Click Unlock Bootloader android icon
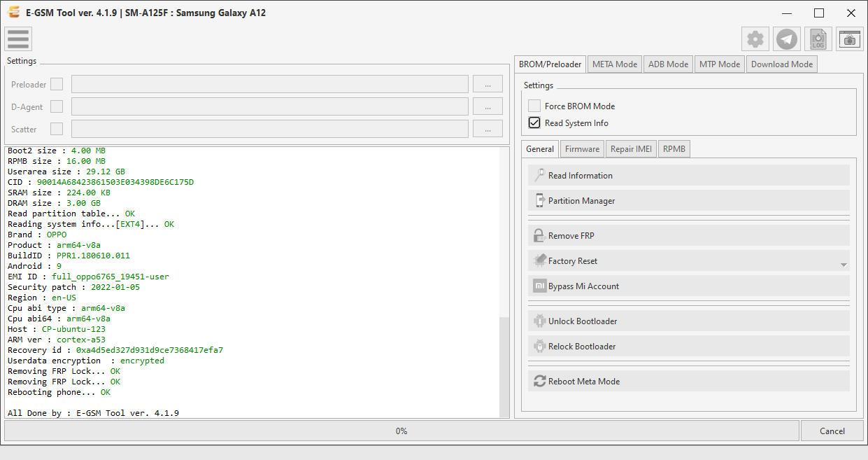868x460 pixels. coord(539,321)
